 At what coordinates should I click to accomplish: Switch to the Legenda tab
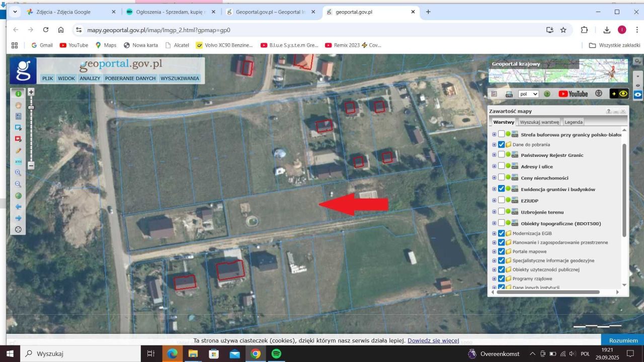pyautogui.click(x=574, y=122)
